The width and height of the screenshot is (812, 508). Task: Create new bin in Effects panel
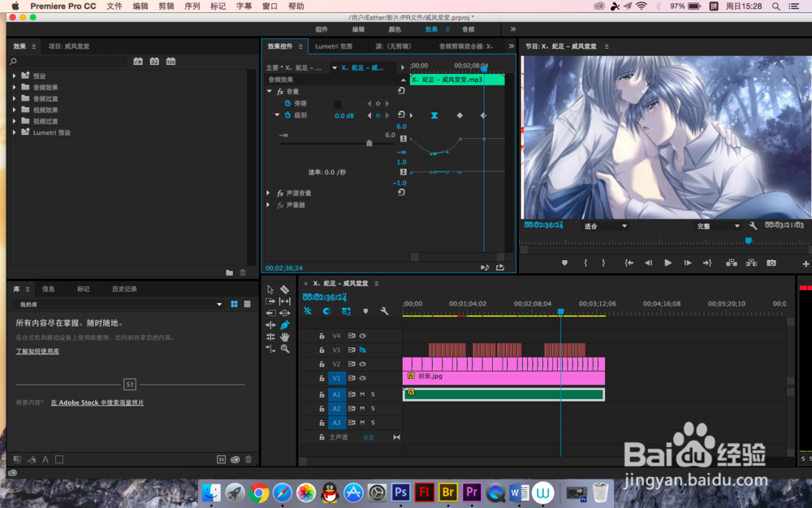pyautogui.click(x=230, y=272)
